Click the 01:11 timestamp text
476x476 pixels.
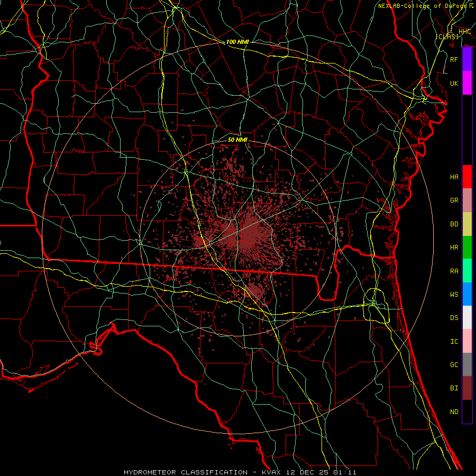(x=345, y=472)
